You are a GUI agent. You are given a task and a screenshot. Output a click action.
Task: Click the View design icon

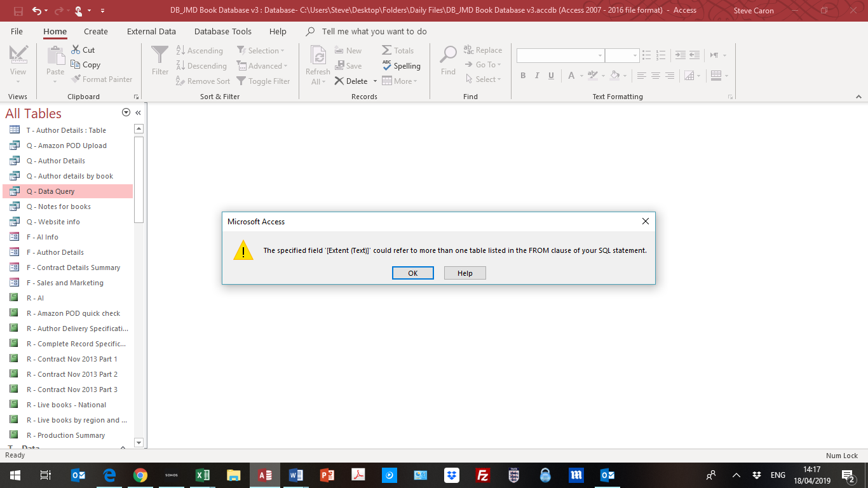tap(18, 55)
